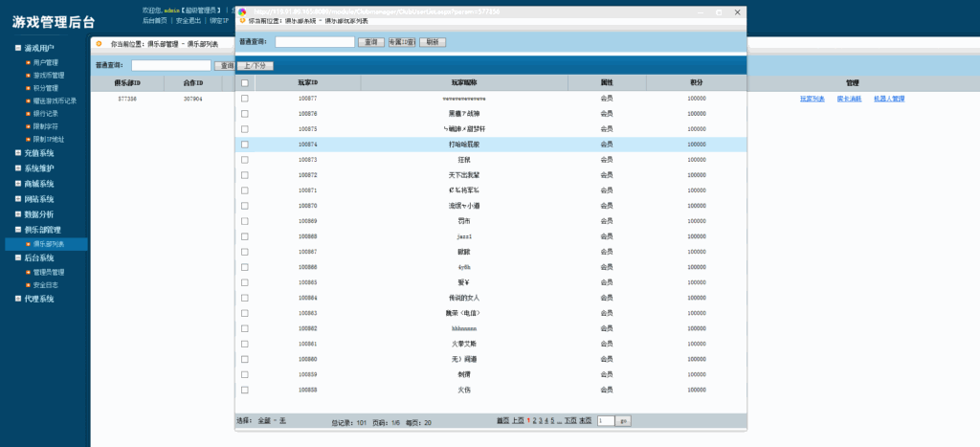Viewport: 980px width, 447px height.
Task: Expand the 数据分析 menu section
Action: pyautogui.click(x=17, y=214)
